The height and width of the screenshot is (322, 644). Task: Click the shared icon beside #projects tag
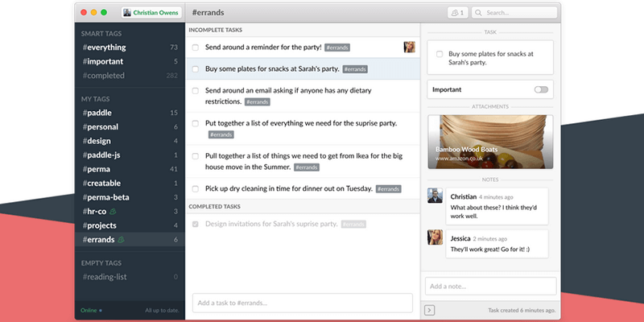[x=124, y=226]
